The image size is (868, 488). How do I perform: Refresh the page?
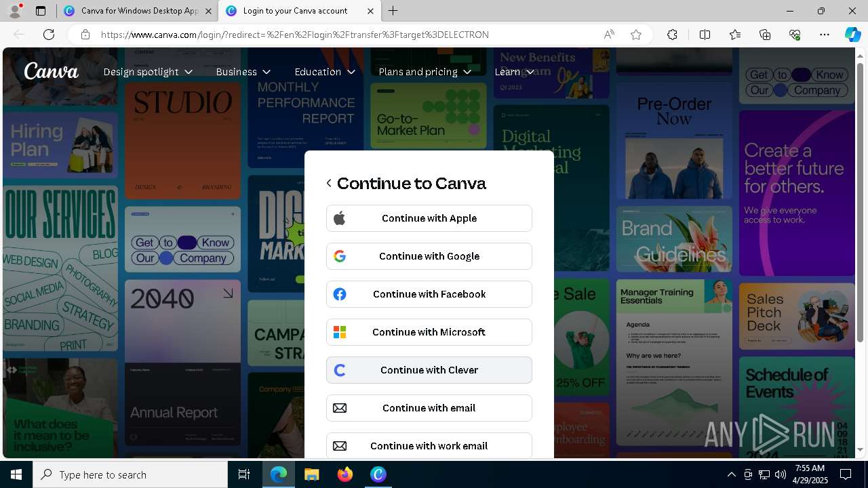coord(49,35)
